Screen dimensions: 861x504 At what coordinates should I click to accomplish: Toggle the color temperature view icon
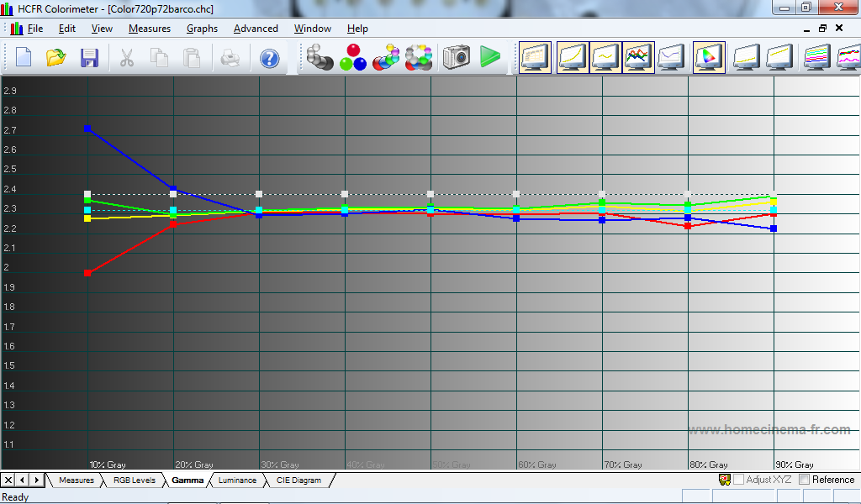pos(671,58)
